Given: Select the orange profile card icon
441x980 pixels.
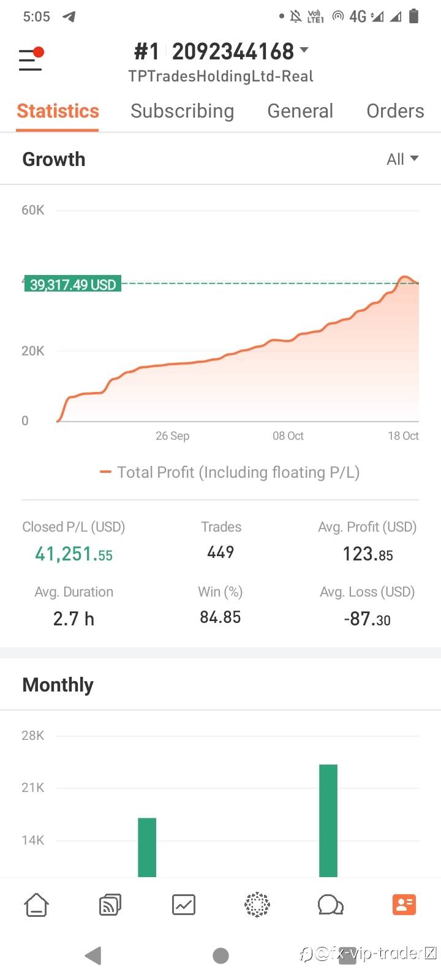Looking at the screenshot, I should (404, 905).
